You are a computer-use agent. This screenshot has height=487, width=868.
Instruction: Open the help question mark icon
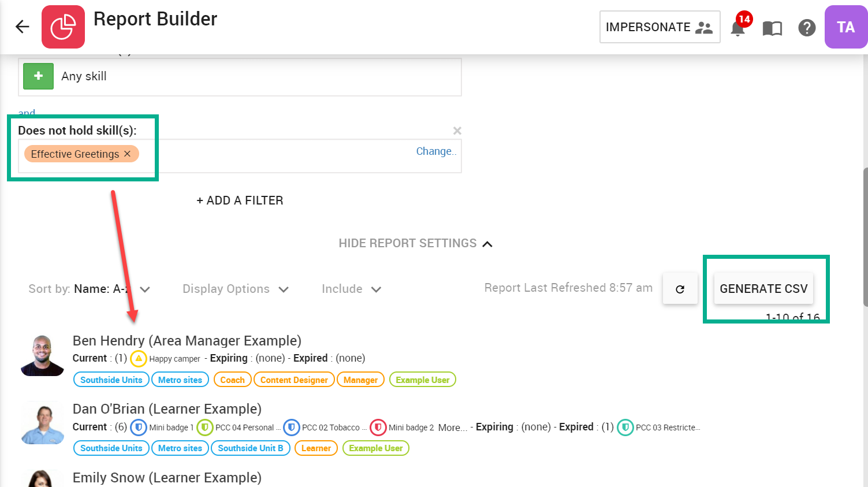click(807, 27)
